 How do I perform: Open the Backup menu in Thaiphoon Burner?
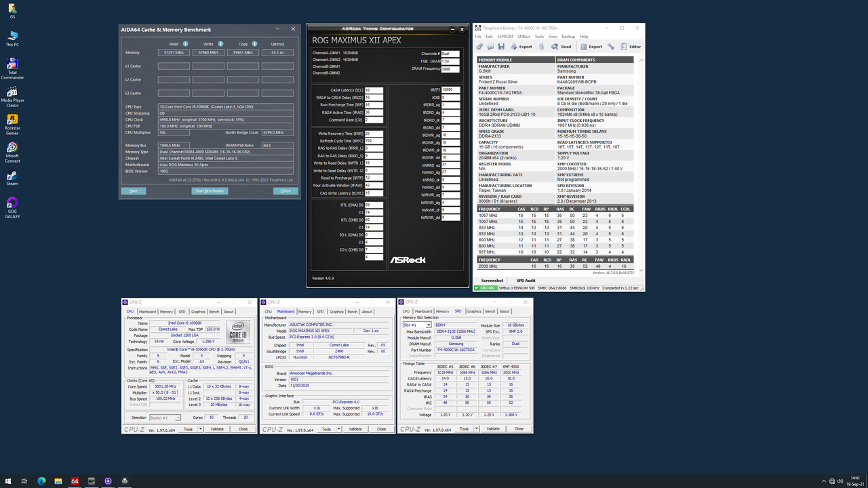[568, 37]
